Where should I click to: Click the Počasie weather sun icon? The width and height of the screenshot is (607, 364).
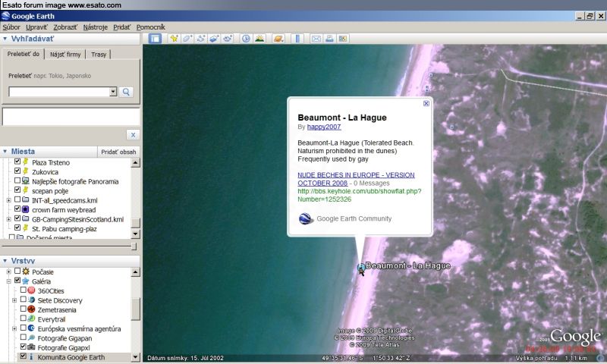point(26,271)
